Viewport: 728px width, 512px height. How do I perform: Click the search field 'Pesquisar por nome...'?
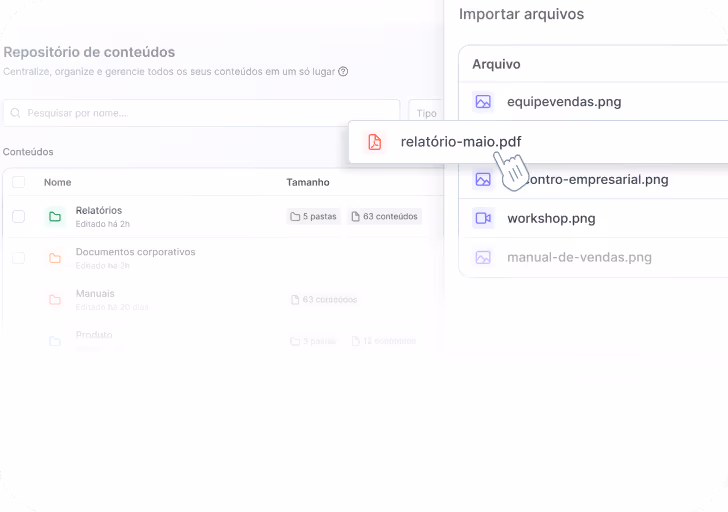[202, 113]
